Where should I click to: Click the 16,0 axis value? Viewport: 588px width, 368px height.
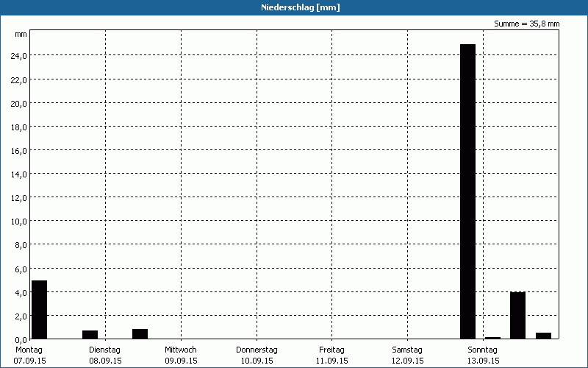tap(19, 151)
